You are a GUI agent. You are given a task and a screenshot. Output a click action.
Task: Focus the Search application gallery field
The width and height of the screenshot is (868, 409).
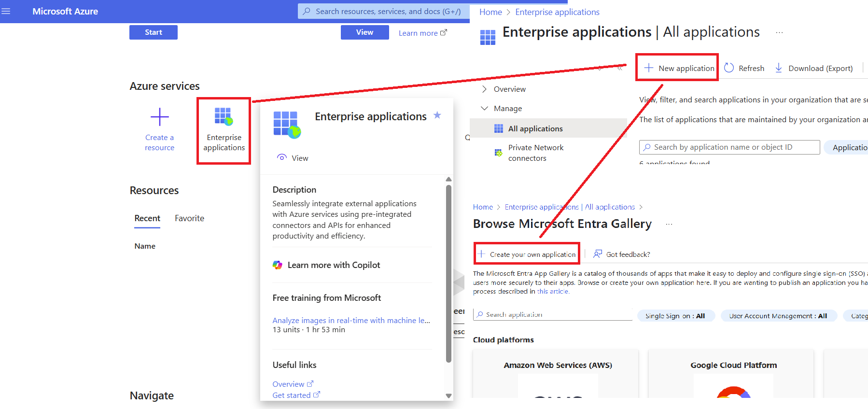click(553, 314)
